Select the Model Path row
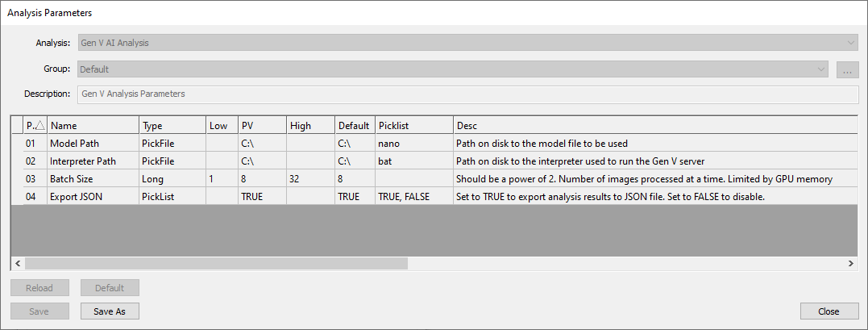The height and width of the screenshot is (330, 868). pos(93,144)
